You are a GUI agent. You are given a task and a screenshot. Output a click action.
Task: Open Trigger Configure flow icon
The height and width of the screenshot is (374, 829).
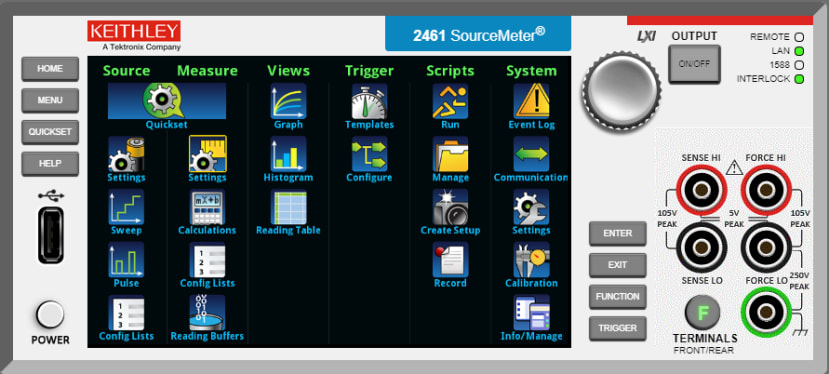pyautogui.click(x=370, y=154)
